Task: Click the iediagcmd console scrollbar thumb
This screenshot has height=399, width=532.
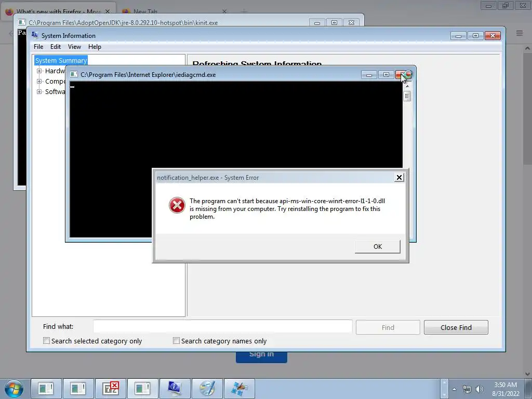Action: pyautogui.click(x=407, y=96)
